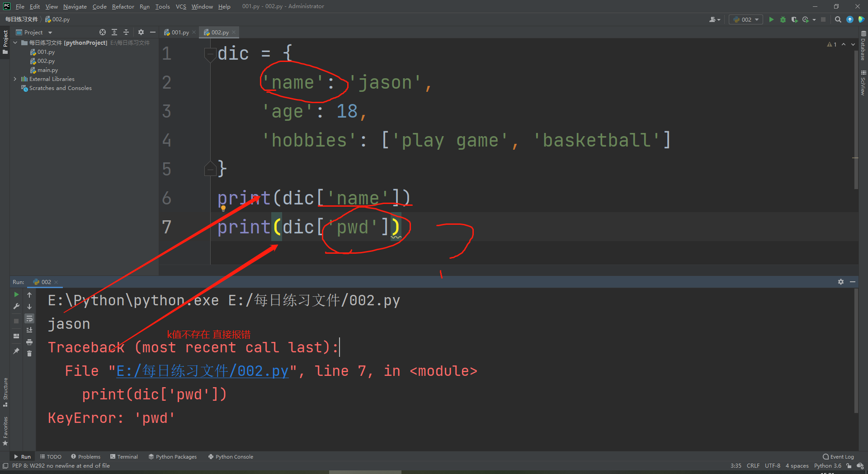The image size is (868, 474).
Task: Open the Python 3.6 interpreter selector
Action: 827,466
